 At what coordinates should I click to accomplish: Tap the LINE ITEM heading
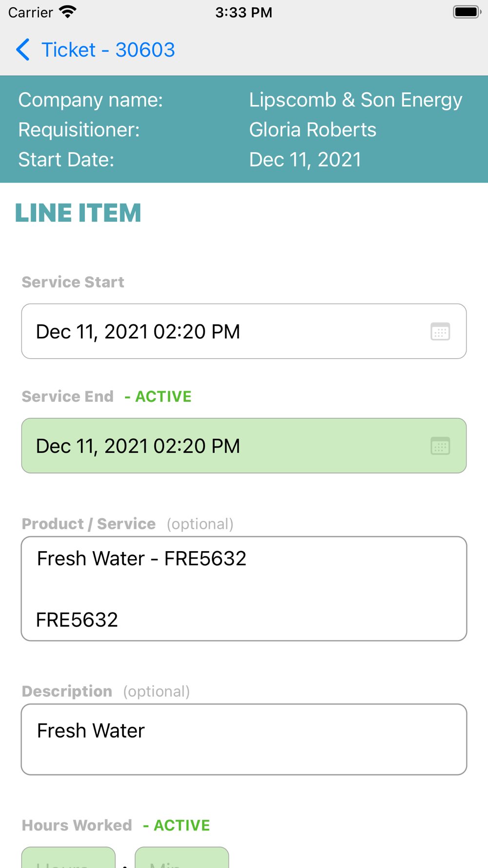[x=78, y=213]
